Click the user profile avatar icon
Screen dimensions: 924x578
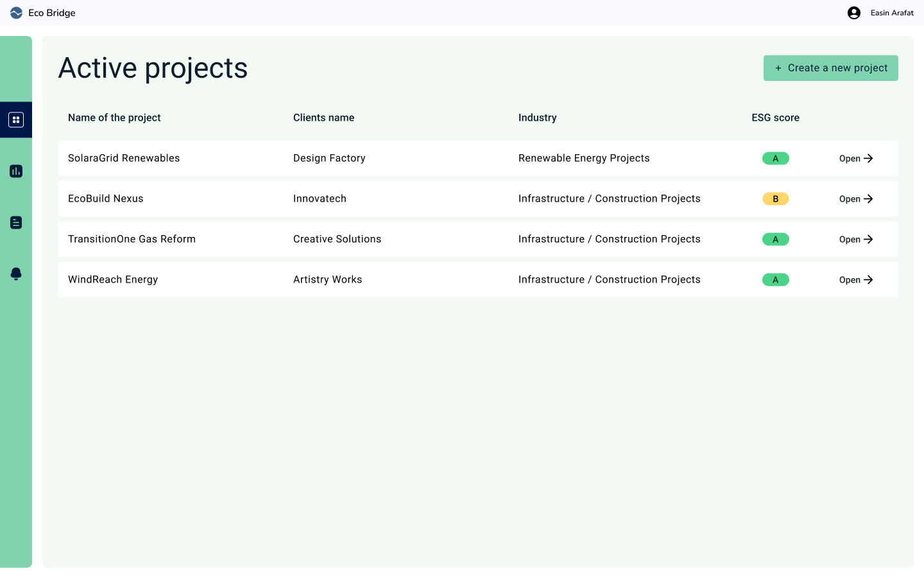coord(853,13)
